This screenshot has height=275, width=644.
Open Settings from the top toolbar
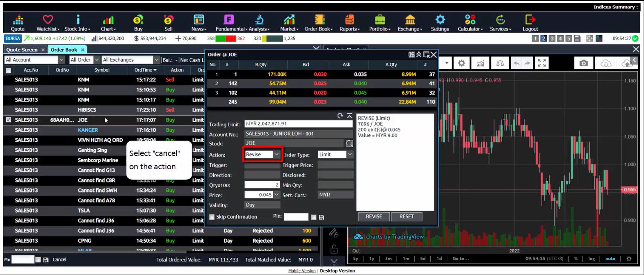coord(440,23)
